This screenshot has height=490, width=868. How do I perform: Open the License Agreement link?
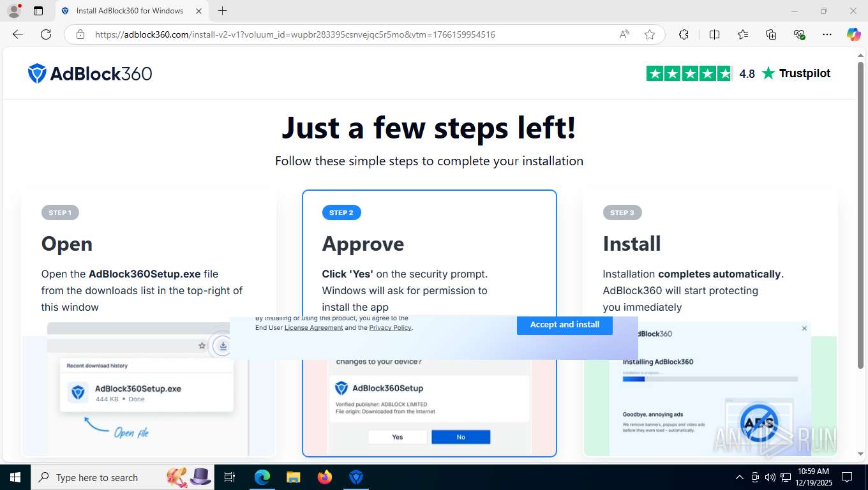(313, 327)
